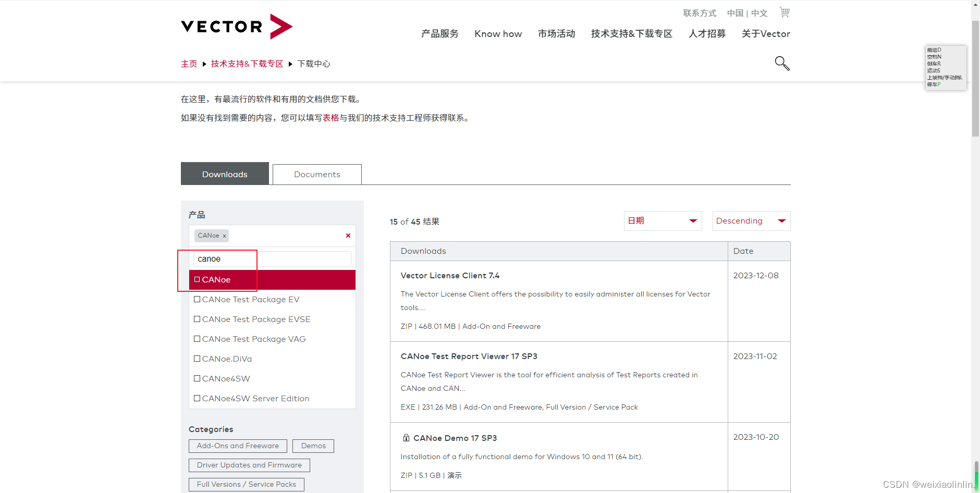
Task: Filter by Demos category
Action: click(x=313, y=446)
